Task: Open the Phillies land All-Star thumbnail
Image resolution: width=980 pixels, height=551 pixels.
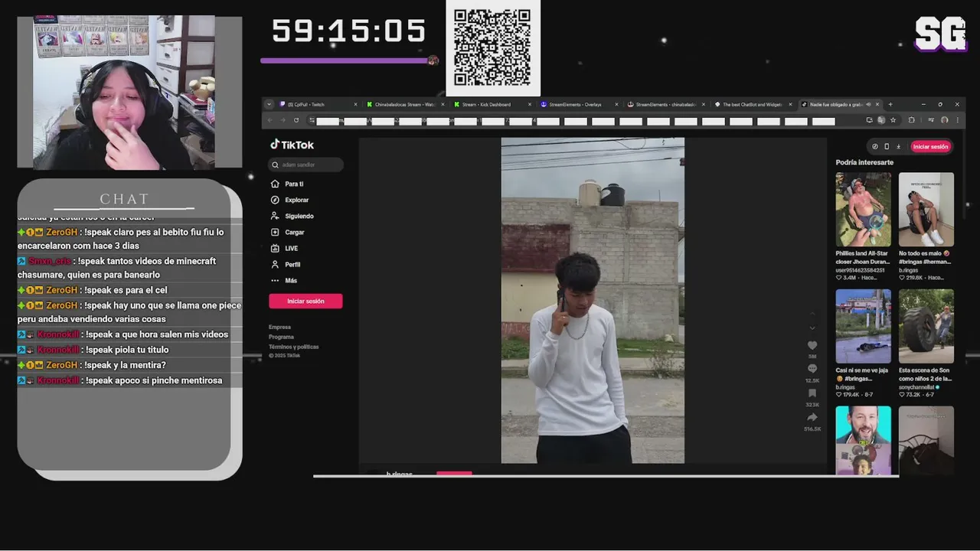Action: (x=864, y=209)
